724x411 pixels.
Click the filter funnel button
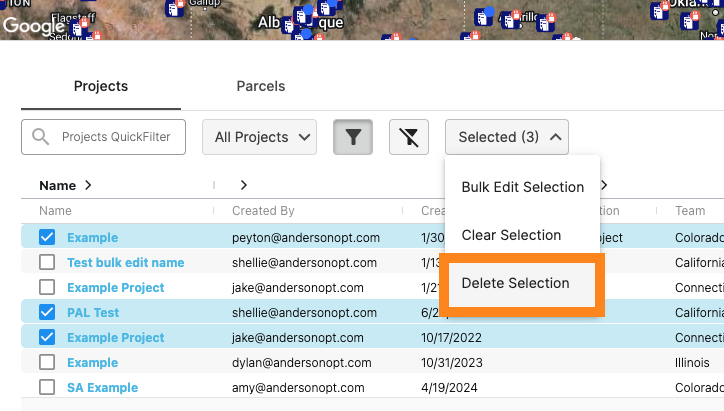353,137
